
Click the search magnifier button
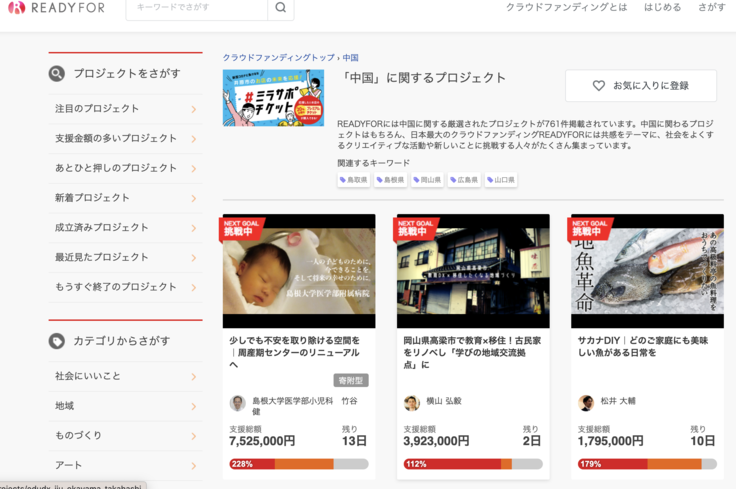coord(281,8)
